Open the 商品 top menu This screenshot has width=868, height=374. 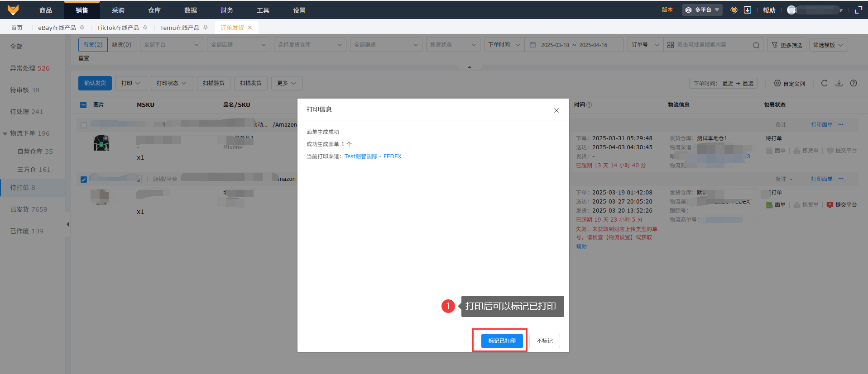[x=46, y=10]
